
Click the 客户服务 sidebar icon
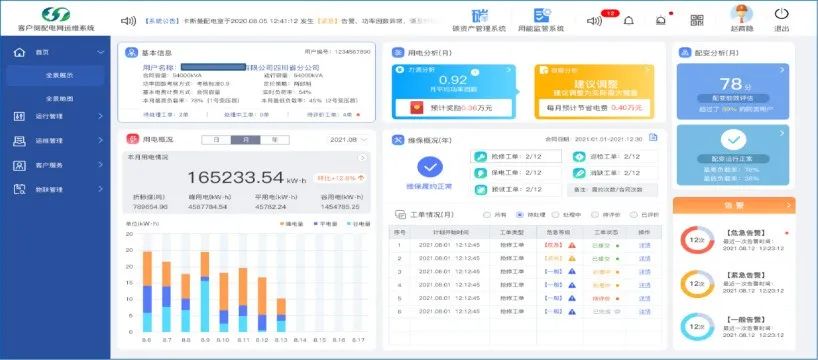point(19,165)
